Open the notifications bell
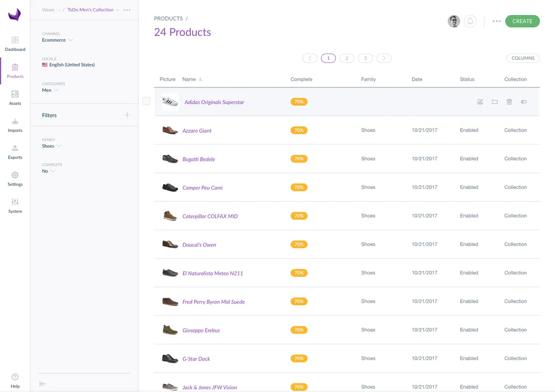The width and height of the screenshot is (555, 392). point(470,21)
